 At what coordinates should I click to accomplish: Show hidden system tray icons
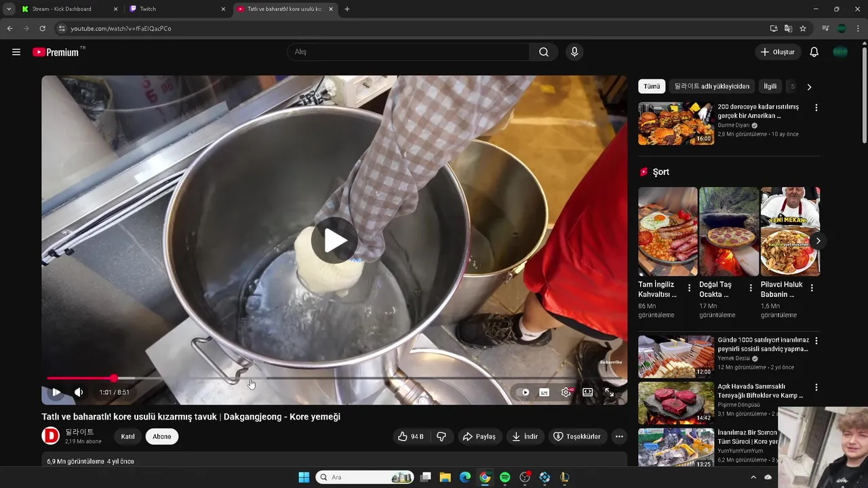[x=753, y=477]
